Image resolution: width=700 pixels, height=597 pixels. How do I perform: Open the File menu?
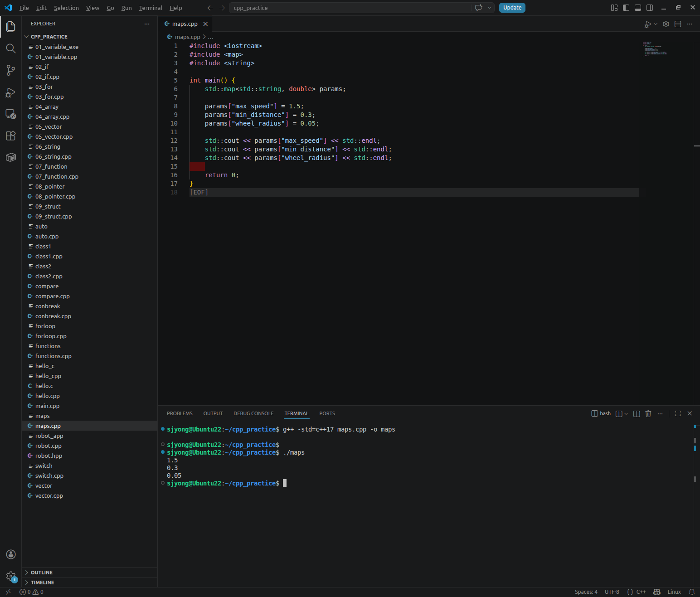[x=24, y=8]
